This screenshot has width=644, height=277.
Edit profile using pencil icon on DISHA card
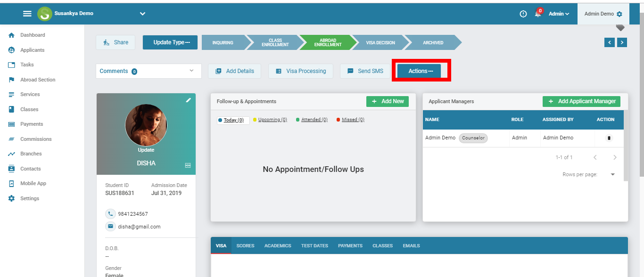tap(188, 100)
